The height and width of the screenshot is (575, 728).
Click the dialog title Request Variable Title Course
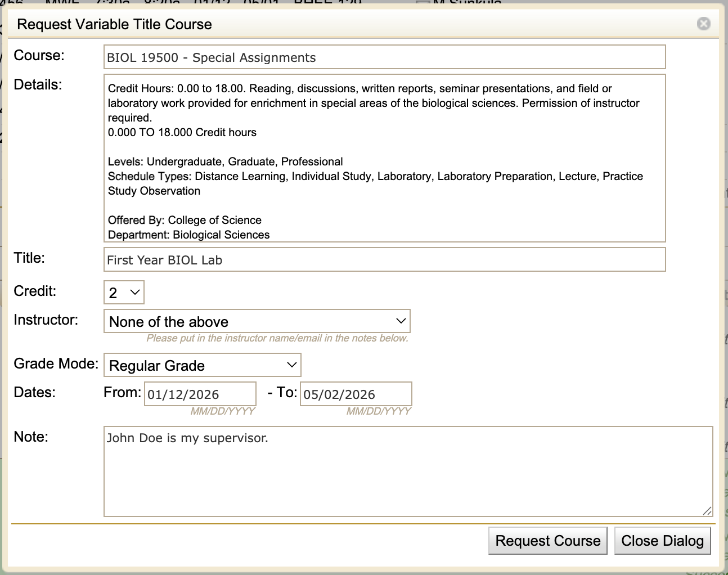[114, 24]
